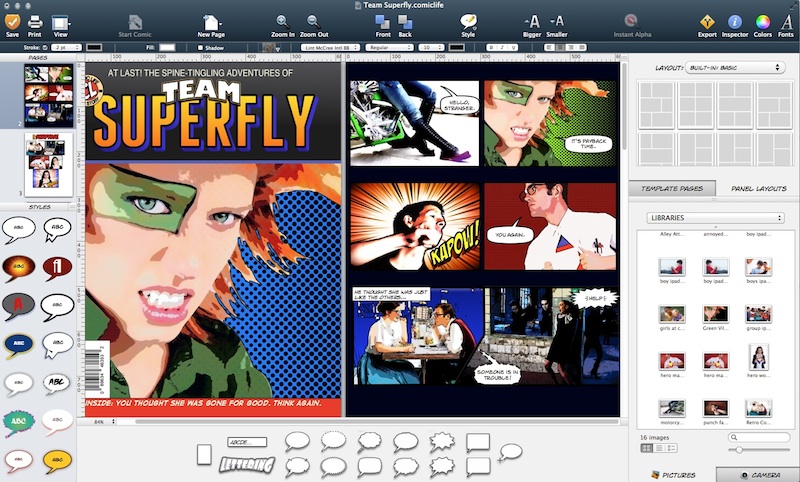The height and width of the screenshot is (482, 800).
Task: Click the Save icon in toolbar
Action: coord(12,21)
